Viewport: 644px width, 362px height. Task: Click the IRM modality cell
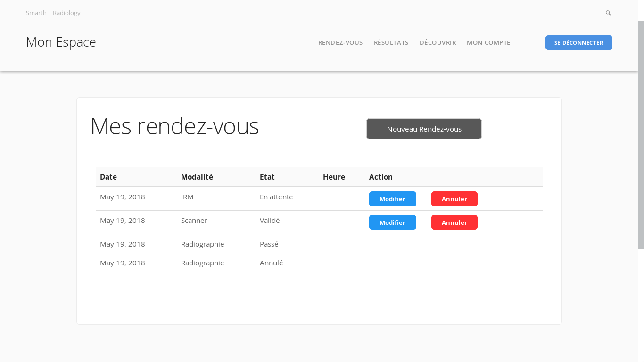(187, 197)
